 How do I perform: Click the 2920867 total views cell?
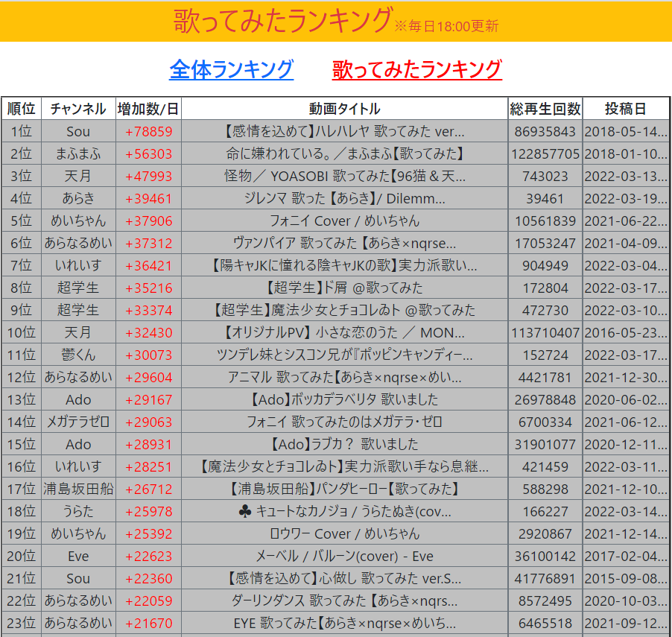tap(545, 533)
